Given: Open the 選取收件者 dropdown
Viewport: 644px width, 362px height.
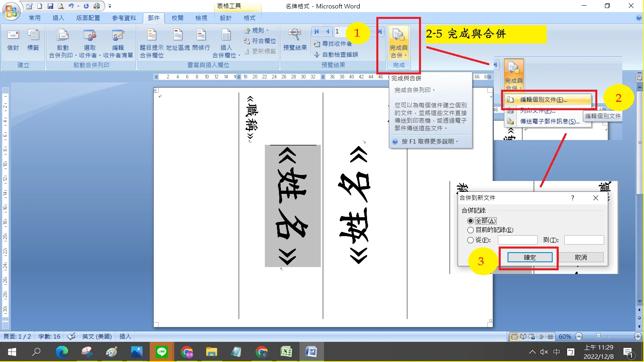Looking at the screenshot, I should (90, 44).
